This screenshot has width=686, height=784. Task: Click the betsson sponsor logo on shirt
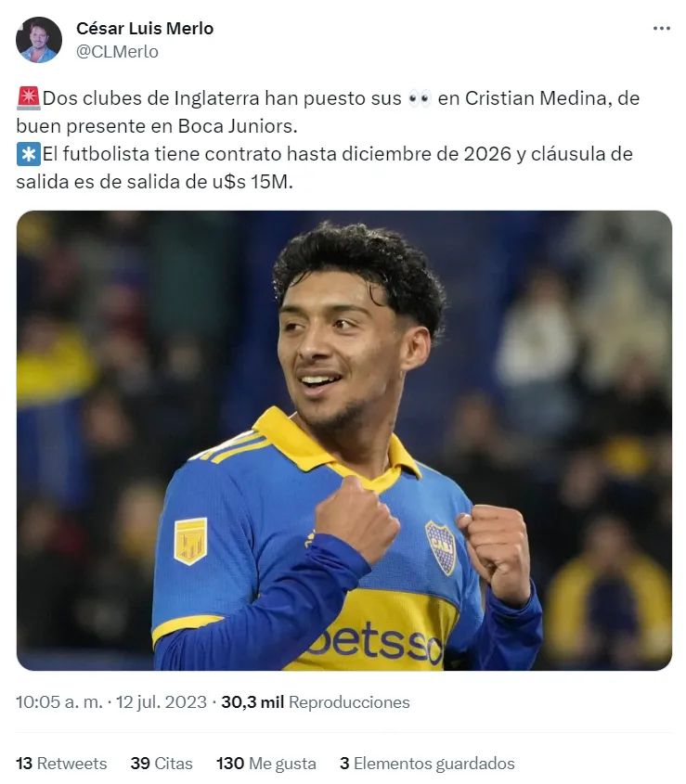[374, 643]
